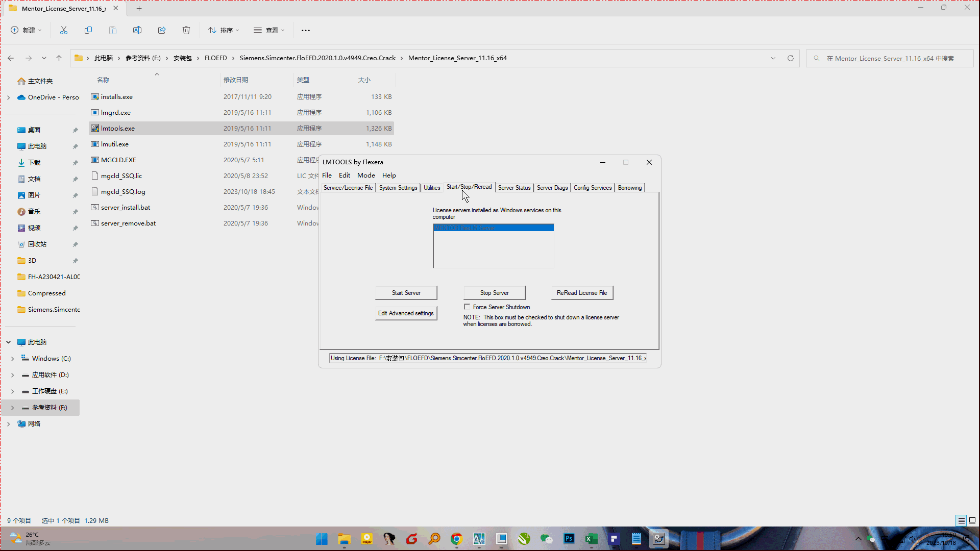
Task: Open the 排序 sort dropdown
Action: click(224, 31)
